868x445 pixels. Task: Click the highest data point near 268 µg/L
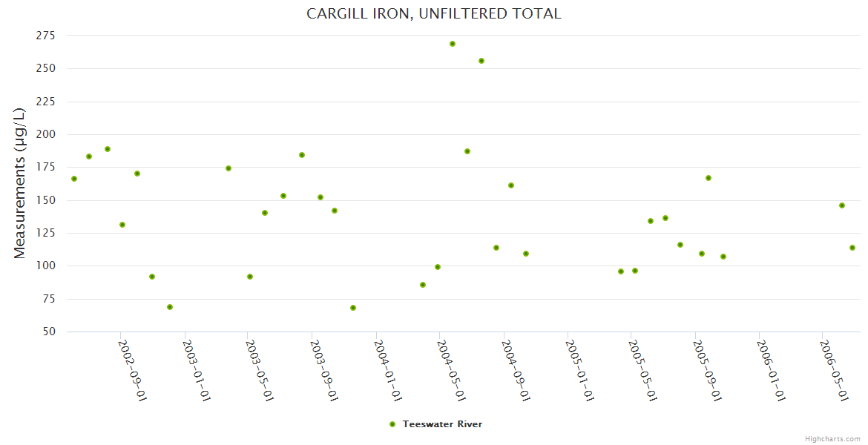tap(453, 44)
